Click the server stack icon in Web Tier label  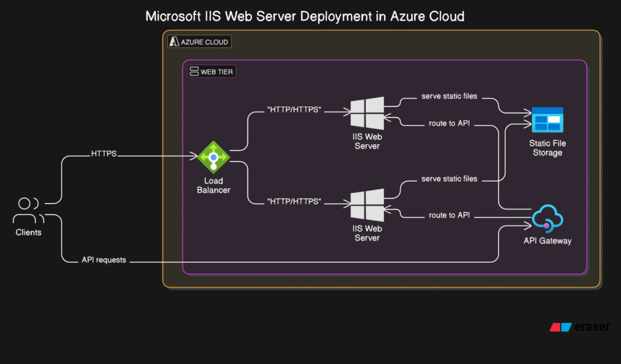pyautogui.click(x=194, y=71)
